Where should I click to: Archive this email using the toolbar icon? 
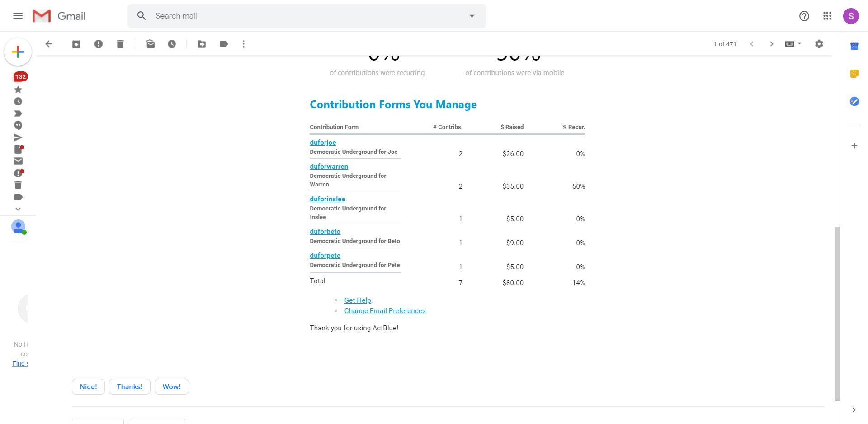click(76, 44)
